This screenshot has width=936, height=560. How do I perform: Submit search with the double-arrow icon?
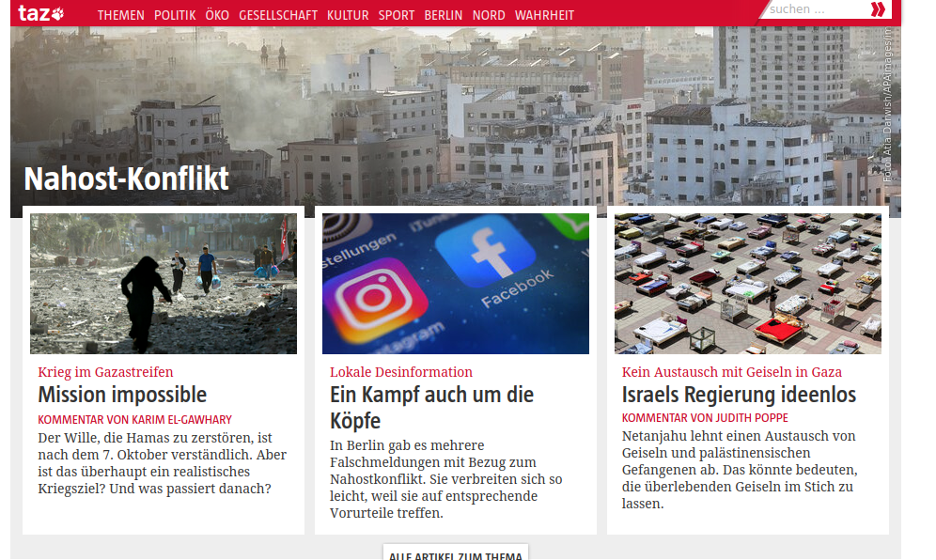tap(878, 9)
